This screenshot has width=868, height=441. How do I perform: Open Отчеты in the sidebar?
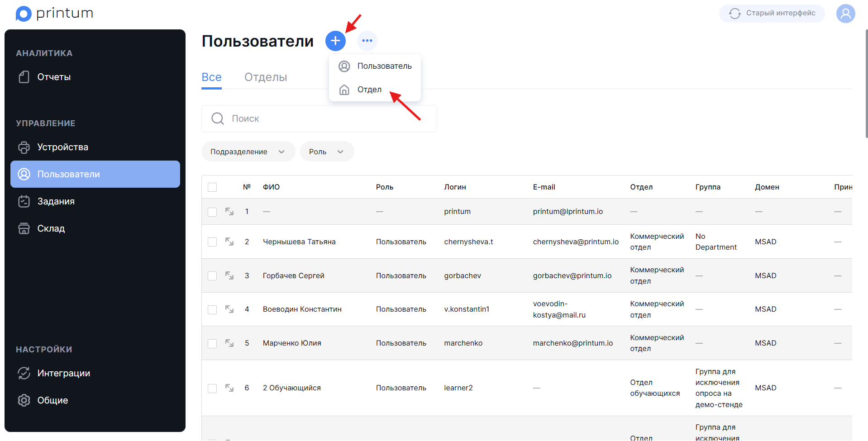click(x=95, y=77)
